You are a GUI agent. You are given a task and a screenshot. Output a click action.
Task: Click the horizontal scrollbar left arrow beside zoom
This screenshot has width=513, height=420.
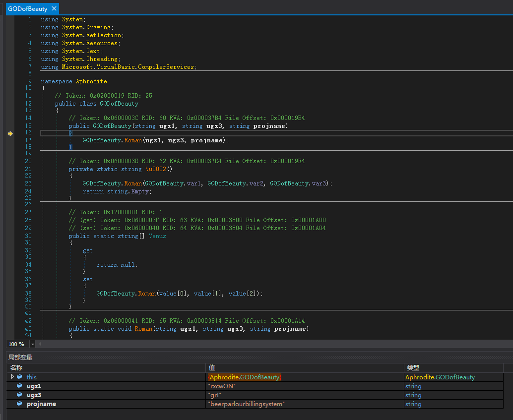[x=40, y=344]
